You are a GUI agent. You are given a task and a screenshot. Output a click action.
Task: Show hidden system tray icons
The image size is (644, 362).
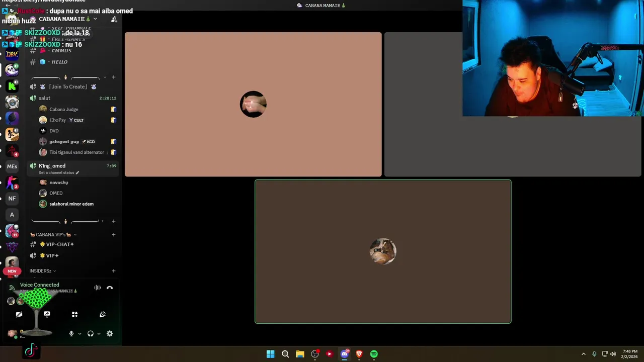584,354
